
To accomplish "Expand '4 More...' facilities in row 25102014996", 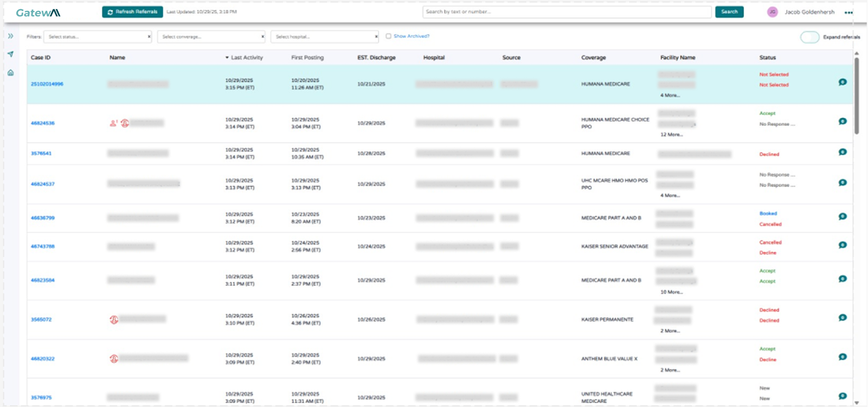I will tap(670, 96).
